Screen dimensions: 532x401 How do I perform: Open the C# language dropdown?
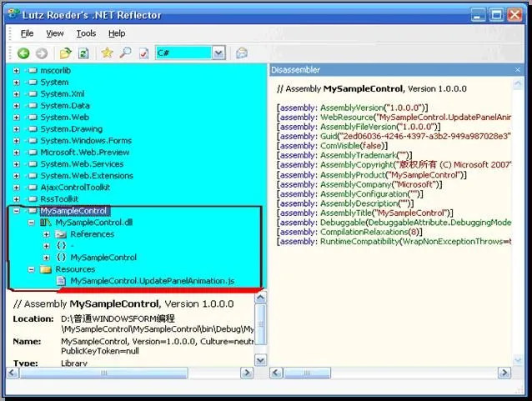[218, 53]
